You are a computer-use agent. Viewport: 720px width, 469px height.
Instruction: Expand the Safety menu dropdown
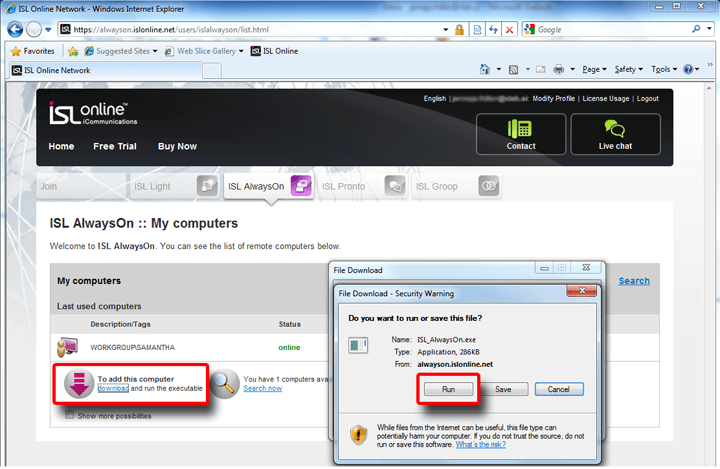(x=628, y=70)
